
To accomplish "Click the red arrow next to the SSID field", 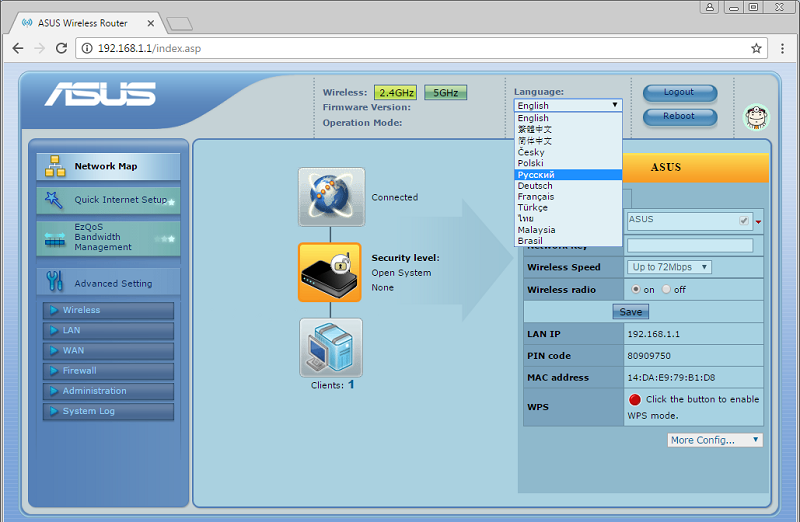I will pyautogui.click(x=758, y=222).
